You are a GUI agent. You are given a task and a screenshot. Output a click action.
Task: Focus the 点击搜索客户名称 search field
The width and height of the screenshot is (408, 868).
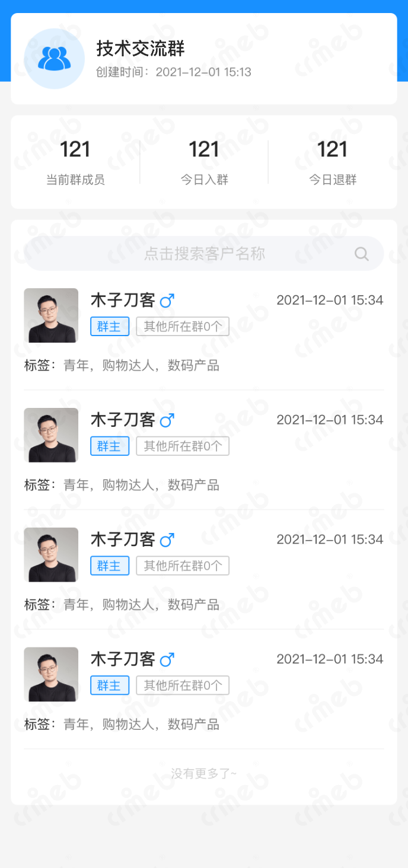(204, 254)
